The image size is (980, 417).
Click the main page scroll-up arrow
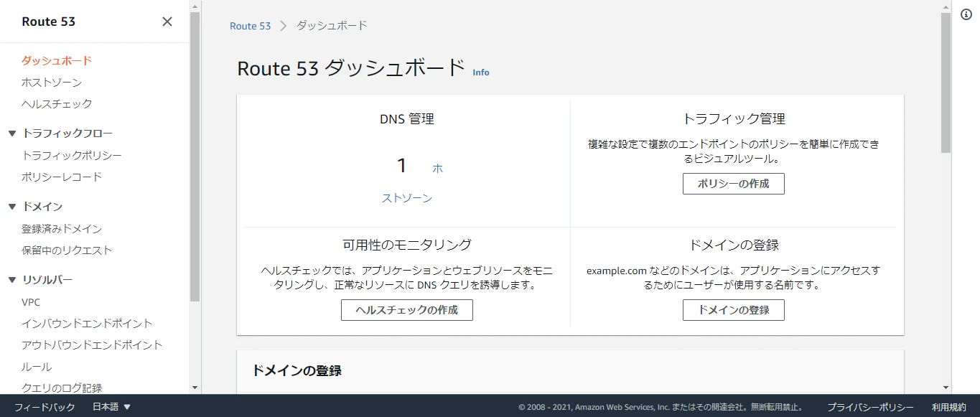(x=946, y=6)
